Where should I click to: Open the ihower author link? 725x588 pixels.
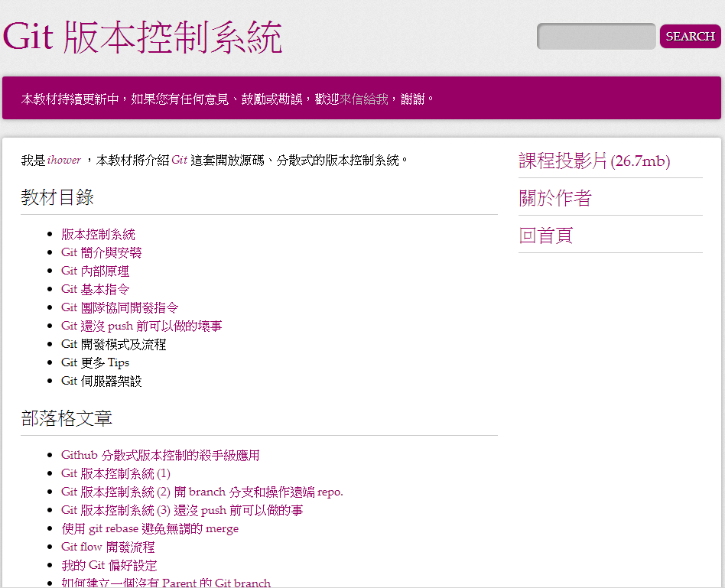[63, 161]
